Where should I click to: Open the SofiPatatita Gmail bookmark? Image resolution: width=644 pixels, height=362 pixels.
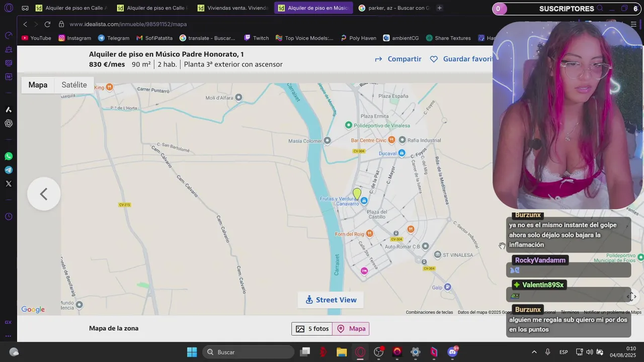click(154, 38)
